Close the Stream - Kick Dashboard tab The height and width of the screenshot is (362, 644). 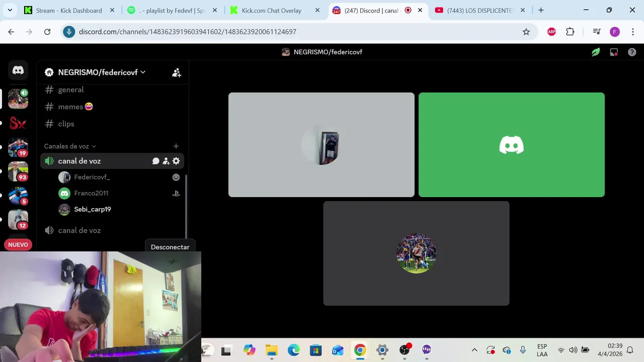tap(112, 10)
